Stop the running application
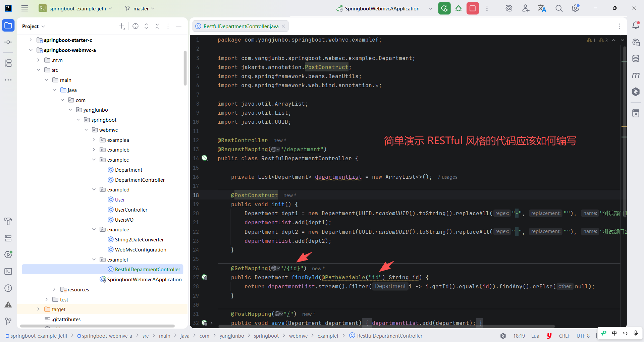Viewport: 644px width, 342px height. point(473,8)
